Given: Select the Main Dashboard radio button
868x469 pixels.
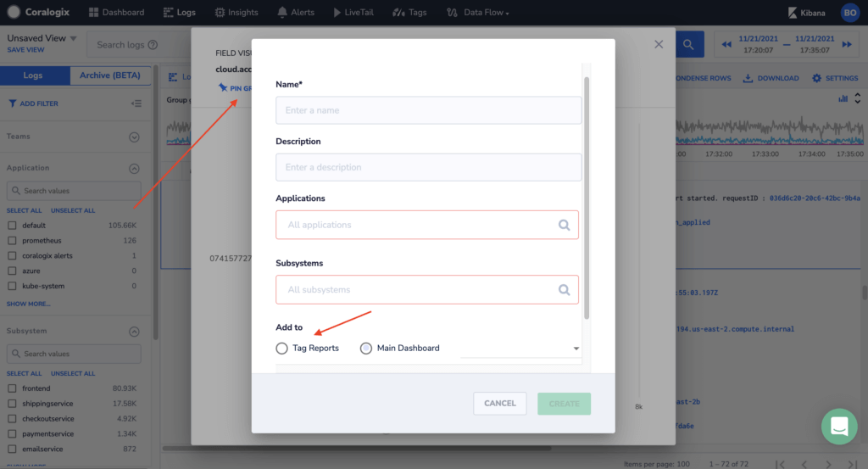Looking at the screenshot, I should [x=366, y=349].
